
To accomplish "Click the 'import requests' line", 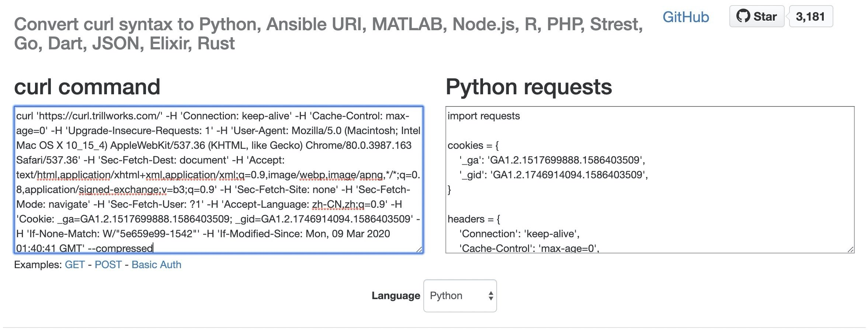I will [483, 116].
